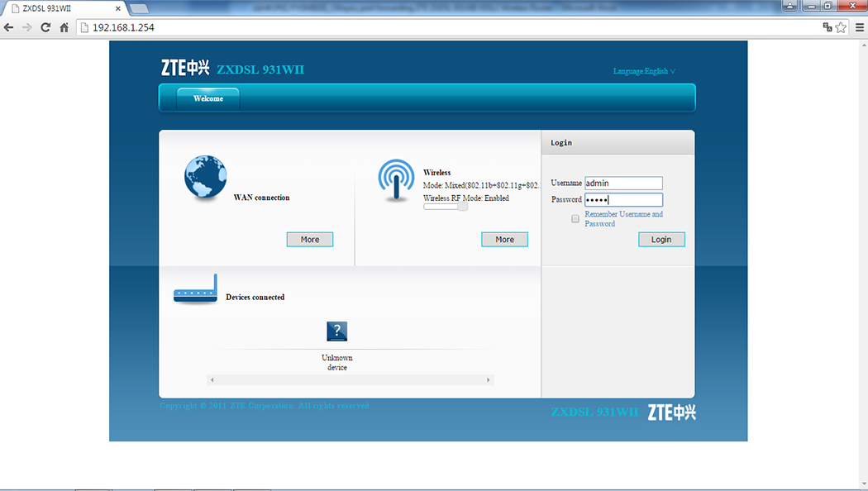Viewport: 868px width, 491px height.
Task: Click the browser user profile icon
Action: [x=789, y=6]
